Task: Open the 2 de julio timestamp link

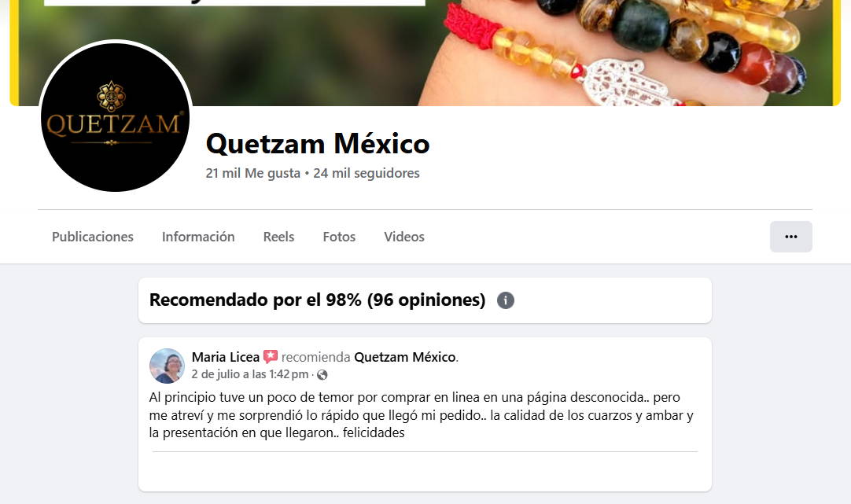Action: (249, 374)
